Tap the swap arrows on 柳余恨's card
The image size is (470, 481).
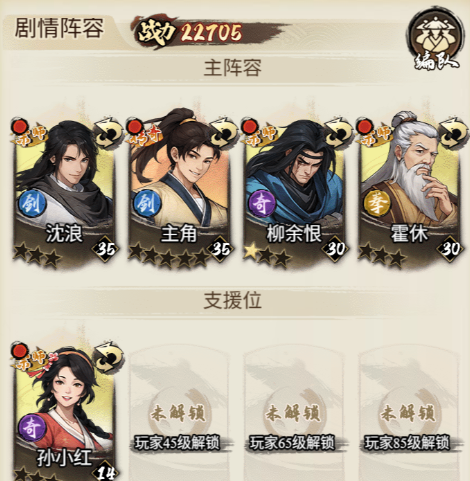[339, 133]
